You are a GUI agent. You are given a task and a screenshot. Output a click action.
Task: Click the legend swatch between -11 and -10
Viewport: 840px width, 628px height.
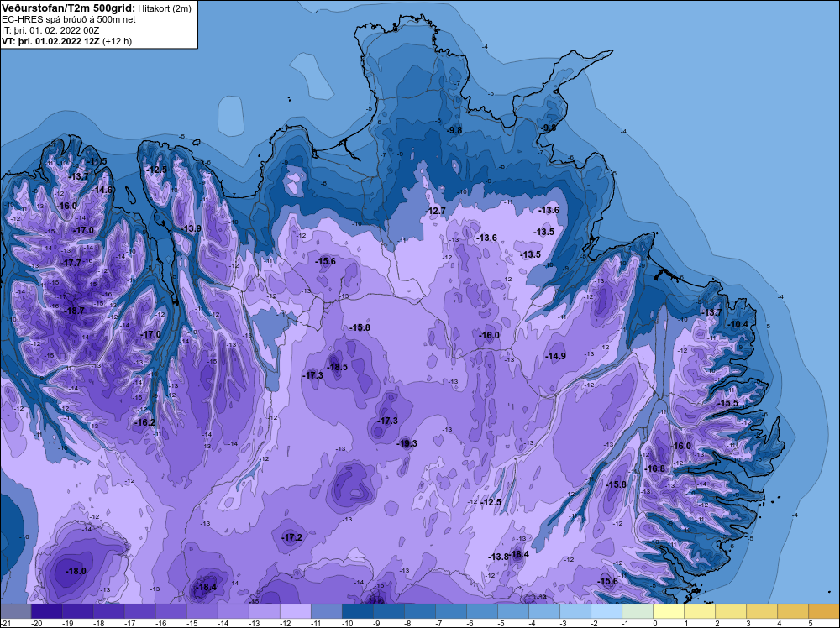326,611
